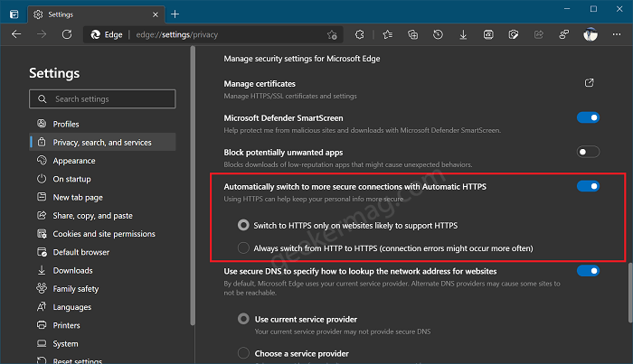Image resolution: width=633 pixels, height=364 pixels.
Task: Select Always switch from HTTP to HTTPS
Action: (243, 247)
